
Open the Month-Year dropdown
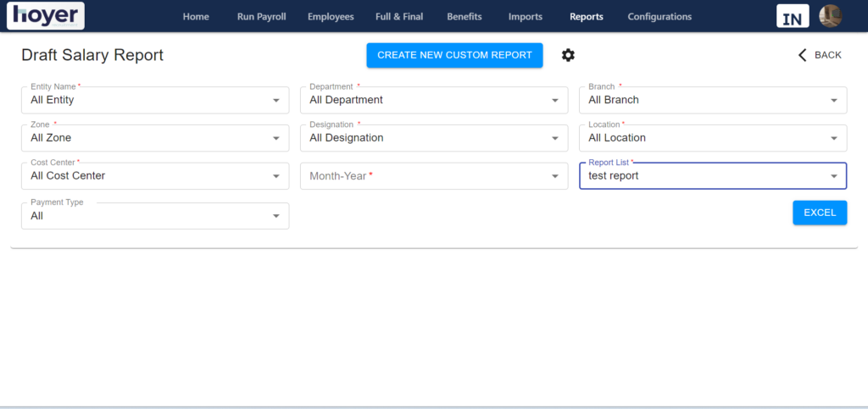point(434,176)
